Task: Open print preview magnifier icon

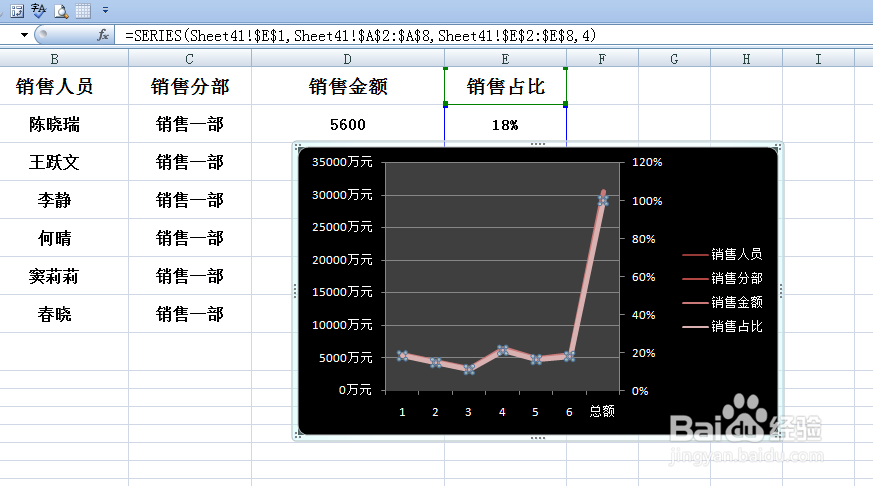Action: (x=61, y=11)
